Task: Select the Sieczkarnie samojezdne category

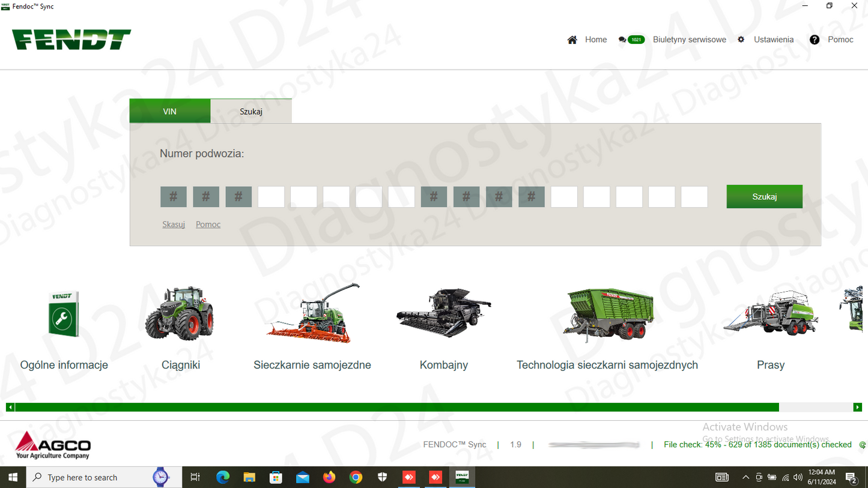Action: coord(311,312)
